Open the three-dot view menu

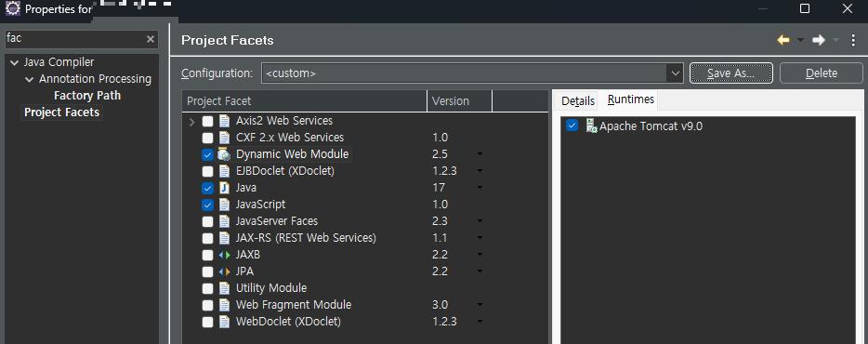coord(853,40)
